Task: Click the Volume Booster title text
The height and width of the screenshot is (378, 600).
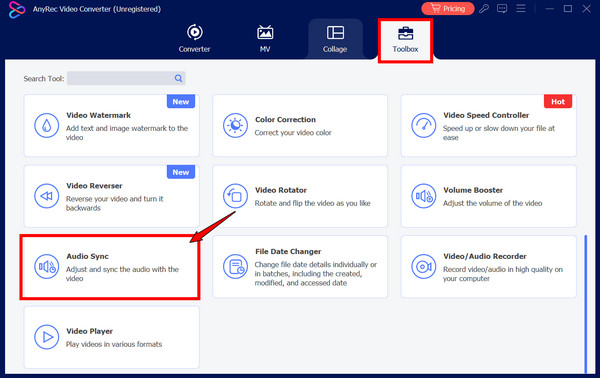Action: (473, 190)
